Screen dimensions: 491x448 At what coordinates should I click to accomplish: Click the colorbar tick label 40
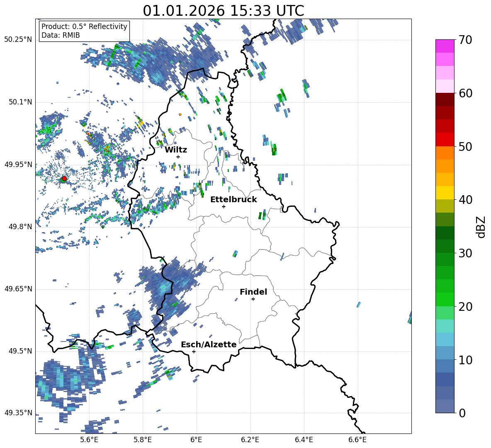[465, 200]
